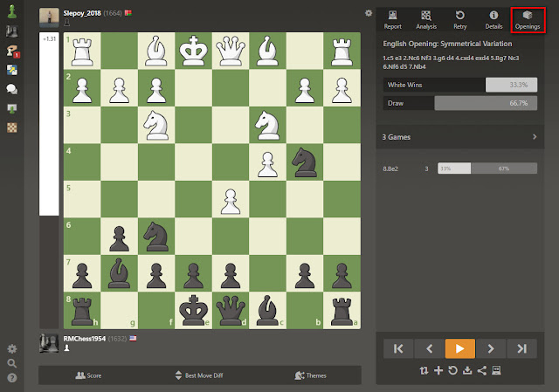Open the search icon in the sidebar
The height and width of the screenshot is (392, 559).
click(x=12, y=363)
